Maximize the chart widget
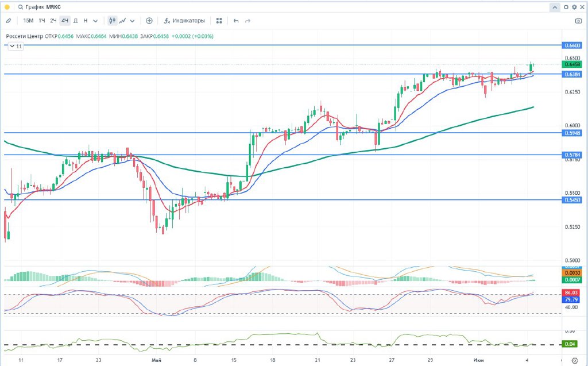588x366 pixels. pyautogui.click(x=566, y=7)
